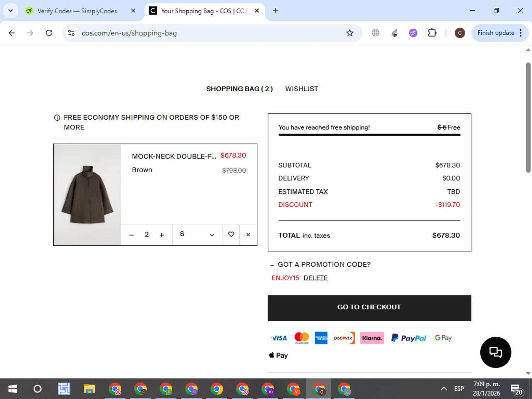Screen dimensions: 532x399
Task: Close the Verify Codes tab
Action: (x=133, y=11)
